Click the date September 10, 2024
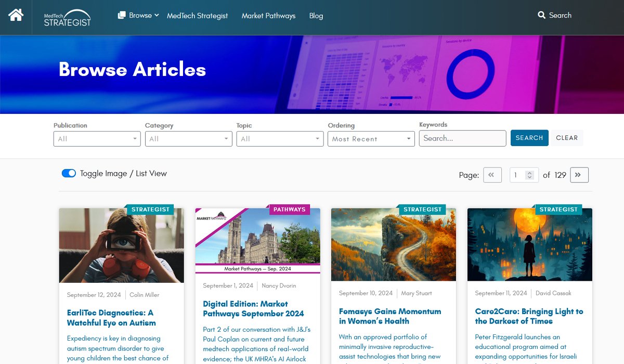 366,293
